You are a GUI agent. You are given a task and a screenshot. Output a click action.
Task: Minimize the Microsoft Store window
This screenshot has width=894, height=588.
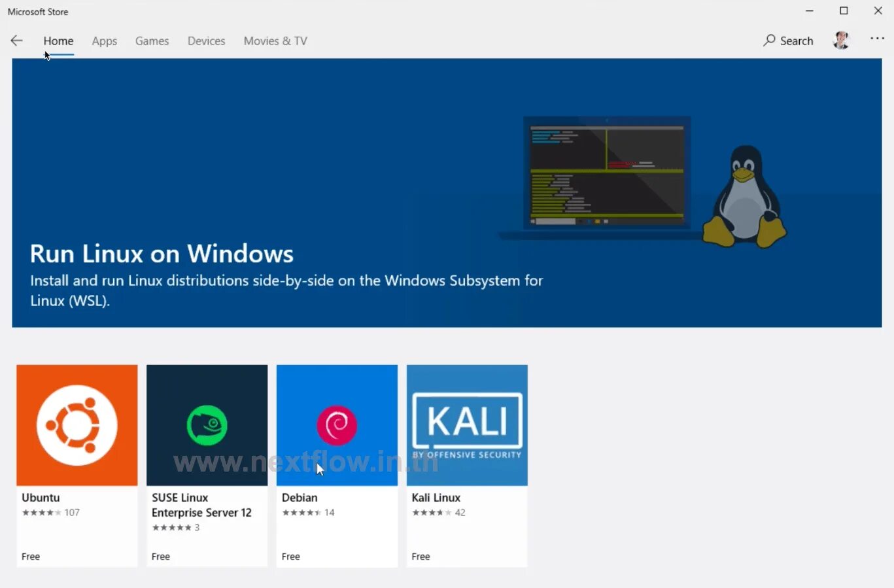coord(810,11)
